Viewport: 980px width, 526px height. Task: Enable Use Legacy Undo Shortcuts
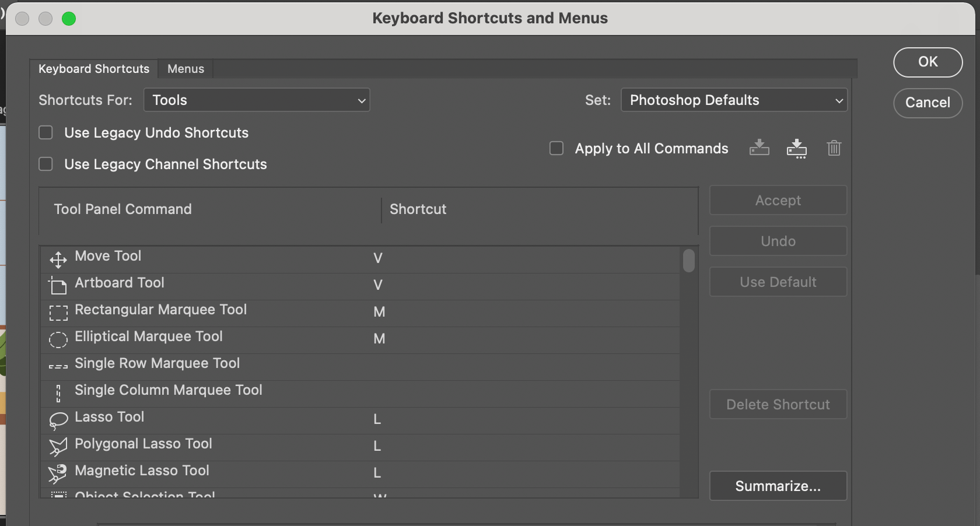tap(45, 132)
